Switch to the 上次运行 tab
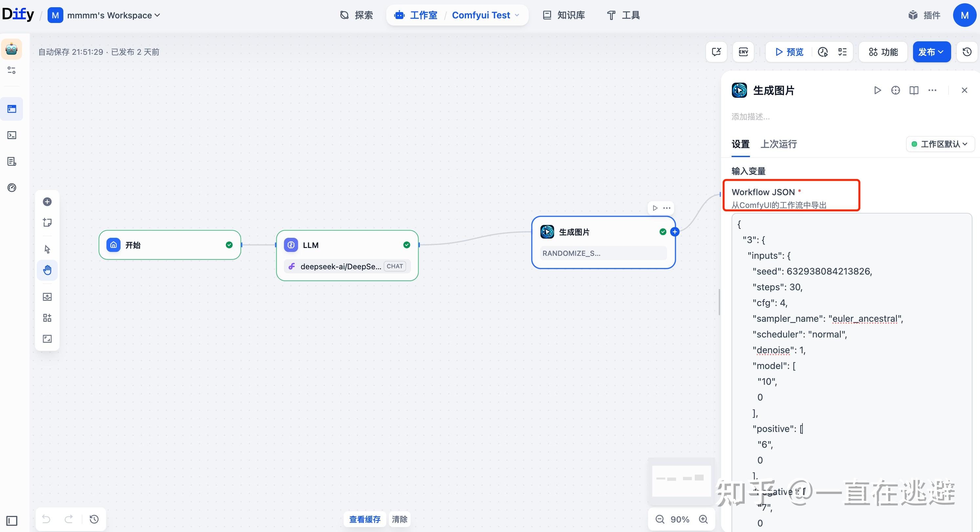This screenshot has width=980, height=532. [x=778, y=144]
